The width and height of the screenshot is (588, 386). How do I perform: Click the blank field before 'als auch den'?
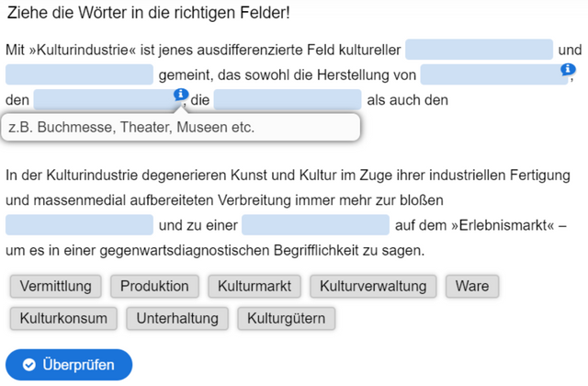pyautogui.click(x=288, y=99)
